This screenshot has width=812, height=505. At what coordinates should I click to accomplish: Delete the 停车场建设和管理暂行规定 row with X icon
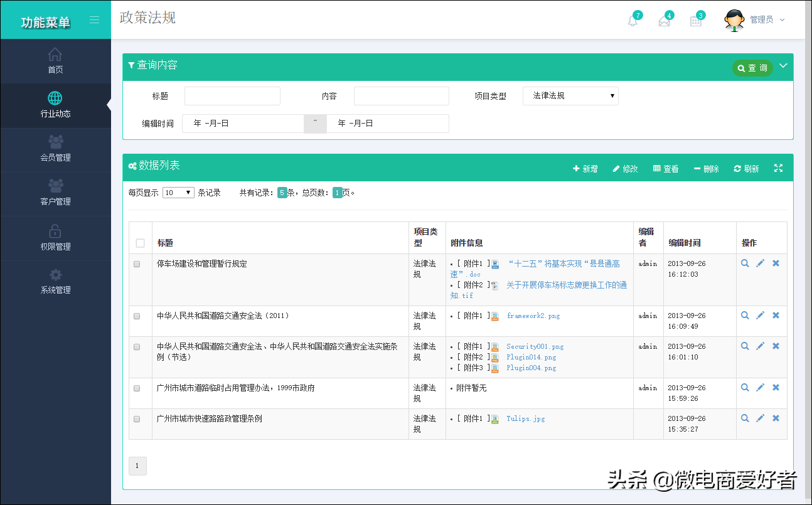pyautogui.click(x=776, y=263)
